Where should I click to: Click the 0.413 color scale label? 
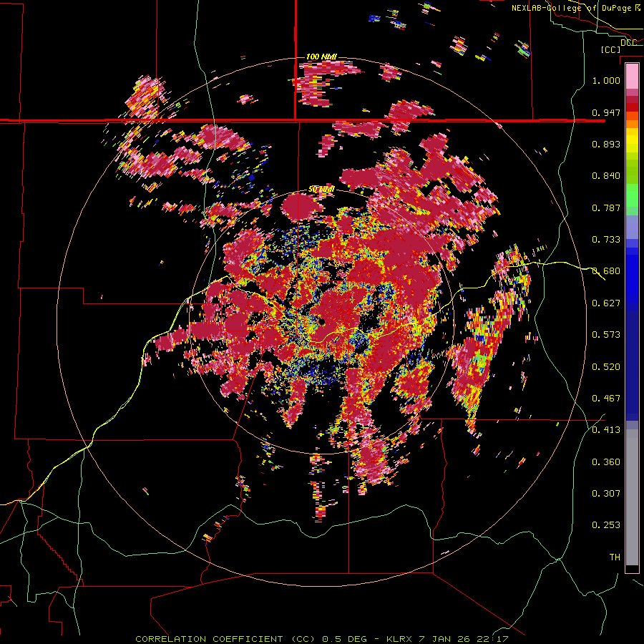(x=606, y=430)
